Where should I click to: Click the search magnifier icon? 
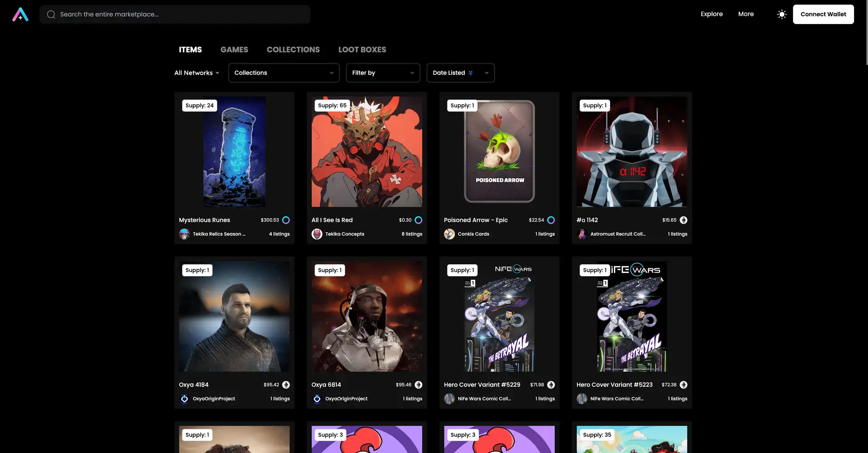coord(51,14)
